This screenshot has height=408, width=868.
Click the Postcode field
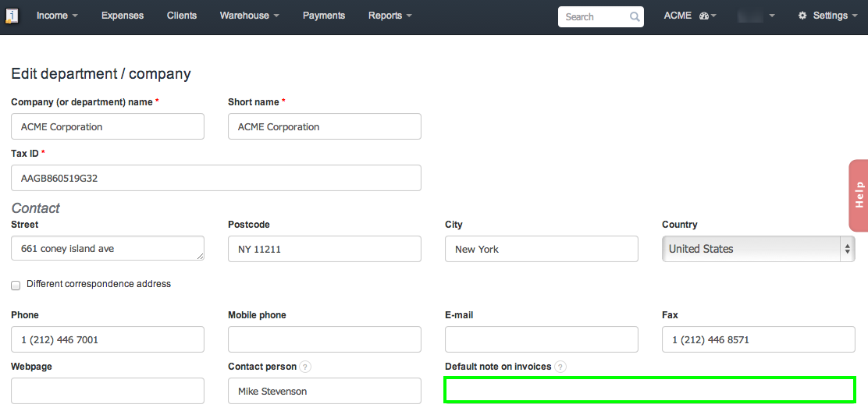(325, 249)
